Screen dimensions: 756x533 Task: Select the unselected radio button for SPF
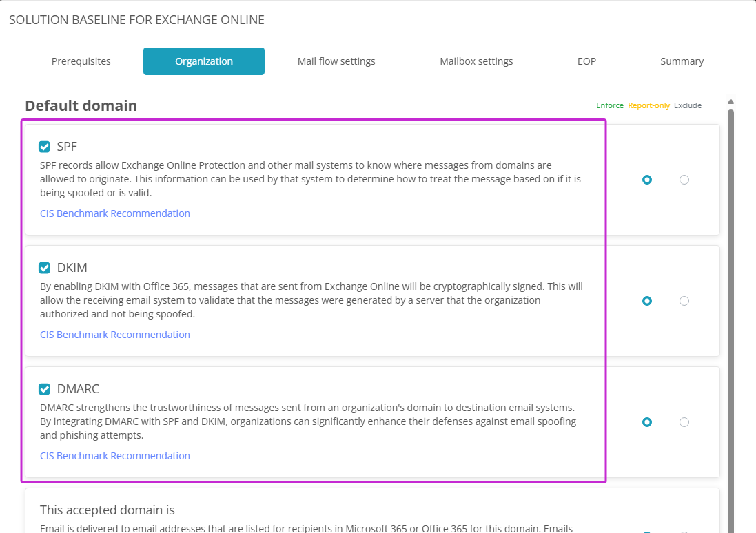pyautogui.click(x=684, y=180)
